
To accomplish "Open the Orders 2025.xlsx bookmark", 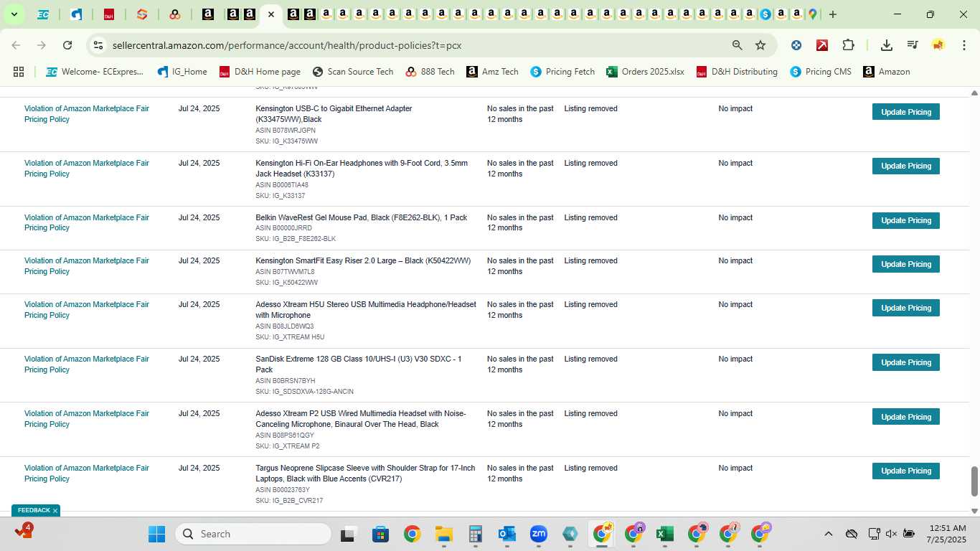I will point(646,72).
